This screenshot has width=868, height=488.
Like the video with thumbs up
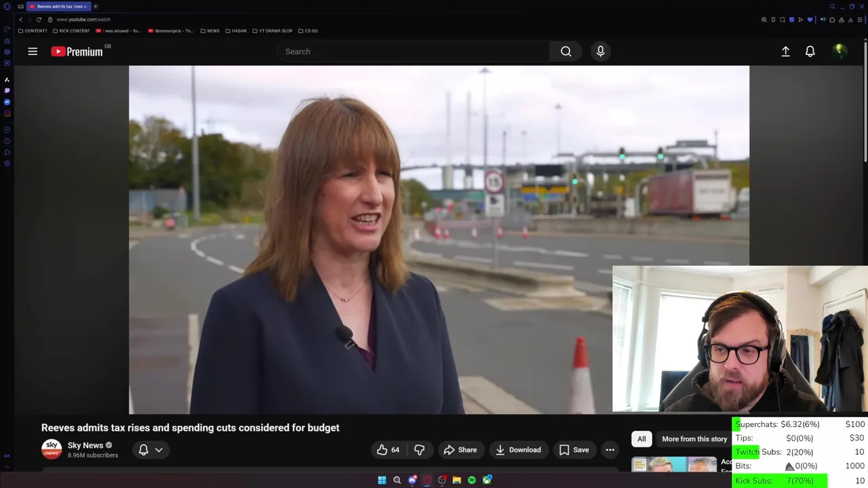(x=389, y=450)
